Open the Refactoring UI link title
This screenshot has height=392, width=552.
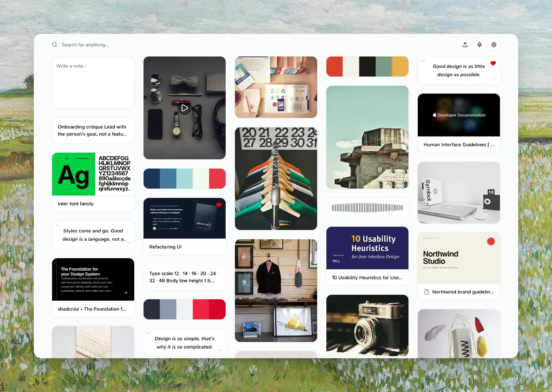tap(166, 247)
